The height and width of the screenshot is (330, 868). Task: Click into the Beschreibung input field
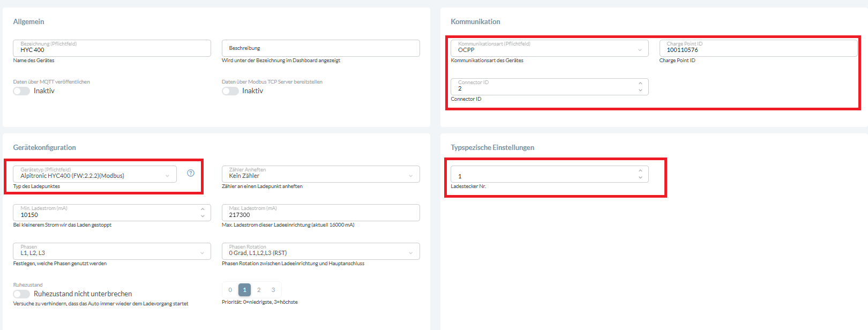click(320, 48)
